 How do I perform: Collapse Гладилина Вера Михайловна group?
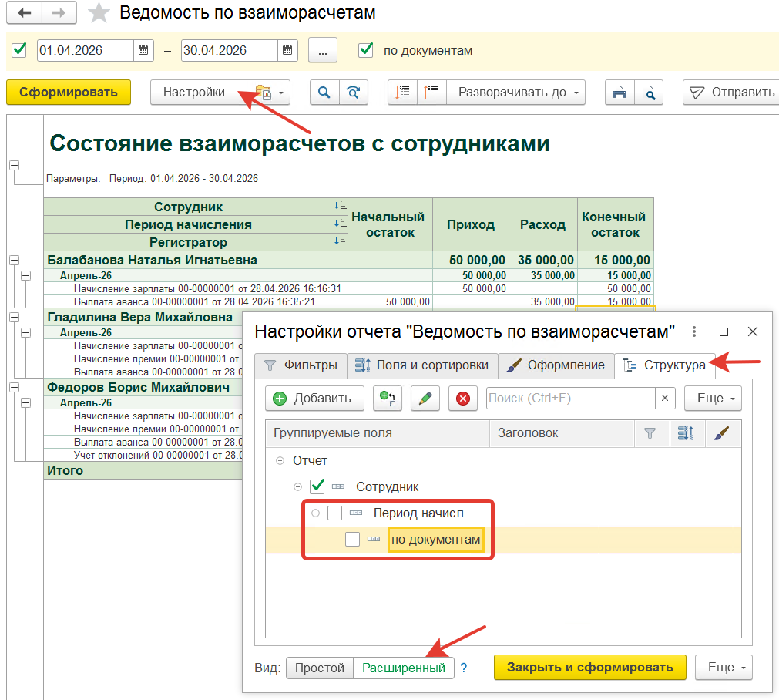click(x=15, y=317)
